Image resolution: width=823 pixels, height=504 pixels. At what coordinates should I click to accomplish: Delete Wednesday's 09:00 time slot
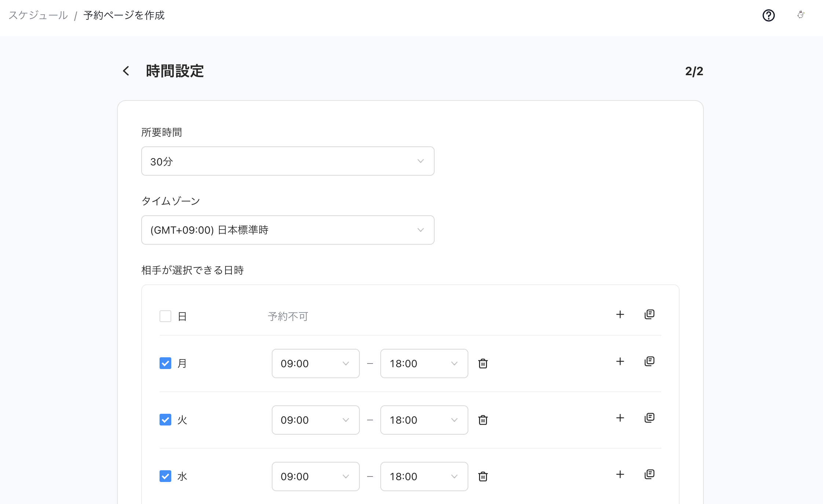483,476
